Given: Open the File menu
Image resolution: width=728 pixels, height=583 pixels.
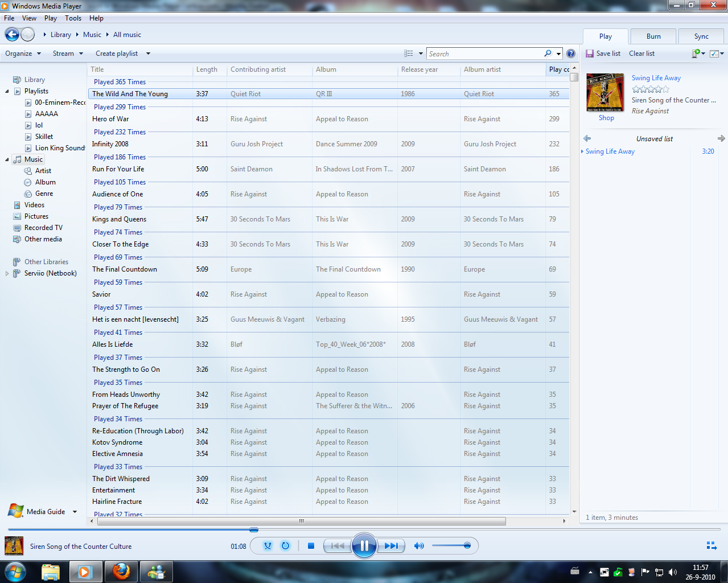Looking at the screenshot, I should [9, 18].
